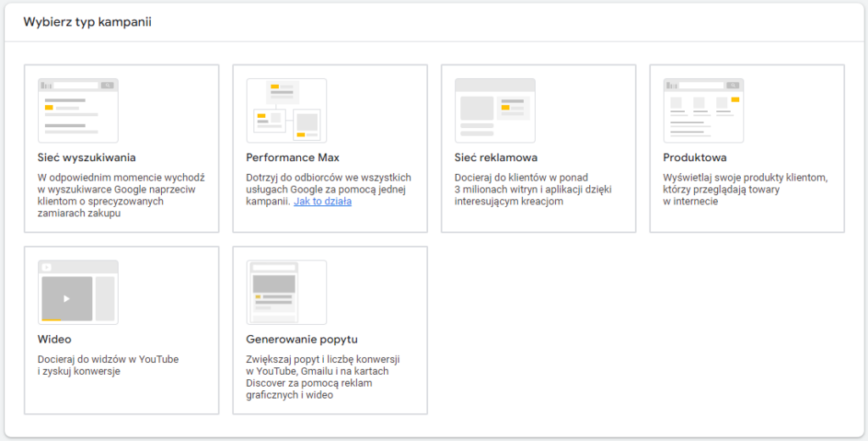The image size is (868, 441).
Task: Select the 'Wideo' campaign title
Action: (54, 339)
